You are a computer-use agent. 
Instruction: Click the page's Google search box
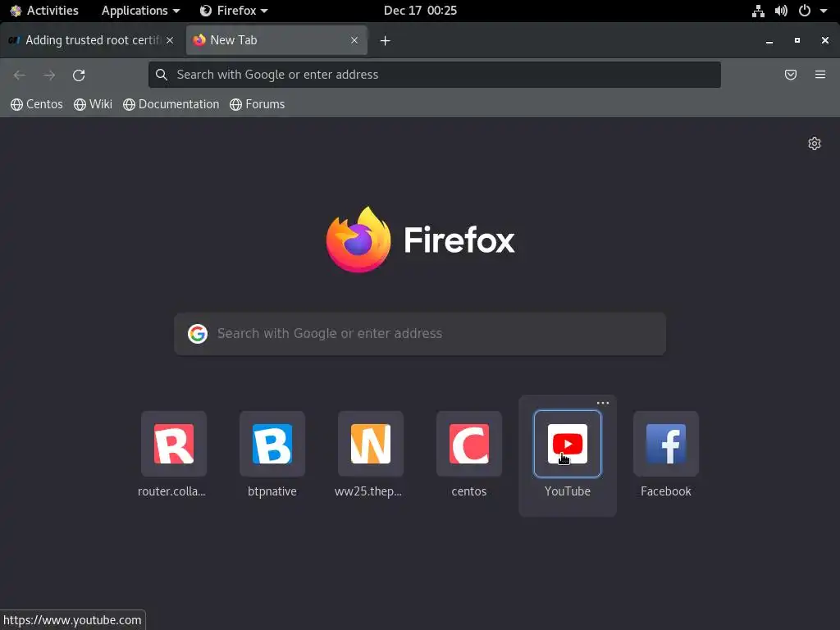tap(420, 334)
